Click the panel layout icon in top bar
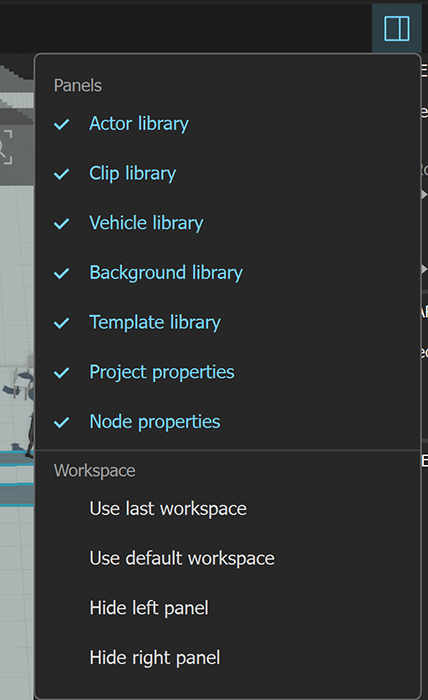Image resolution: width=428 pixels, height=700 pixels. 397,29
